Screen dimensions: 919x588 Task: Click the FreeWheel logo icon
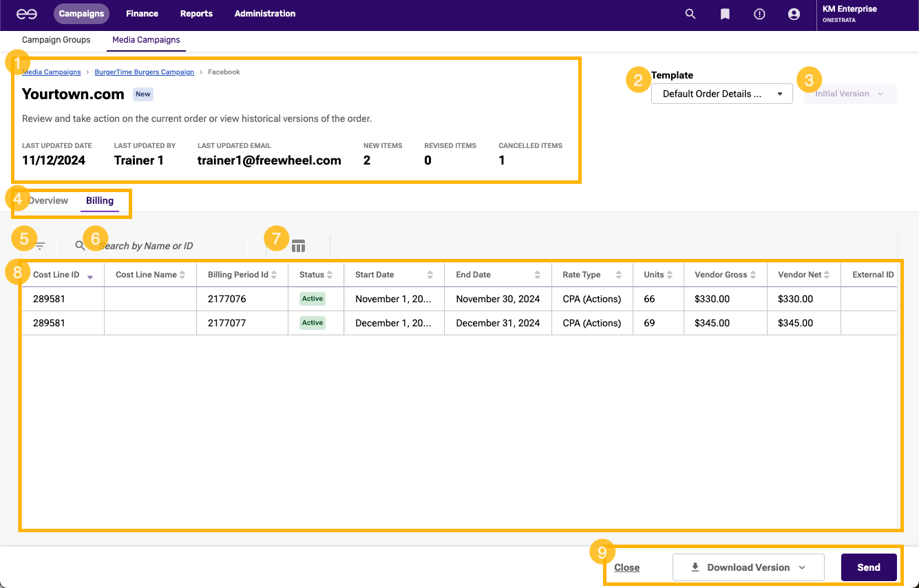click(27, 14)
